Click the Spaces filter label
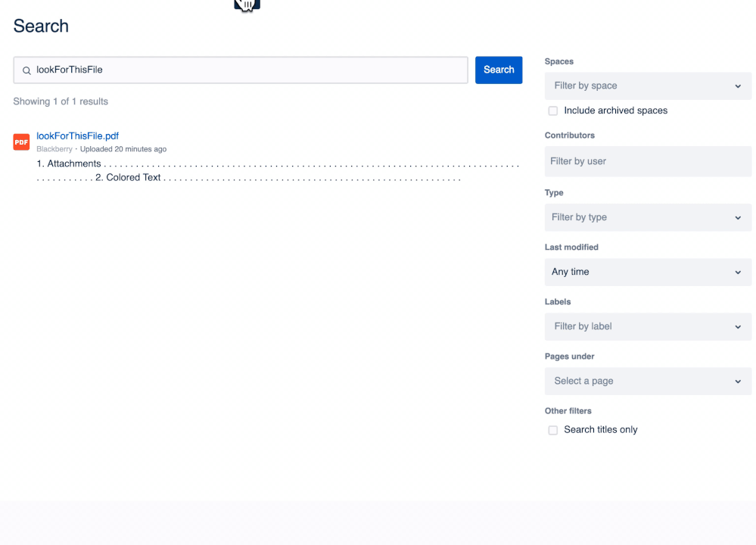The width and height of the screenshot is (756, 545). tap(558, 61)
